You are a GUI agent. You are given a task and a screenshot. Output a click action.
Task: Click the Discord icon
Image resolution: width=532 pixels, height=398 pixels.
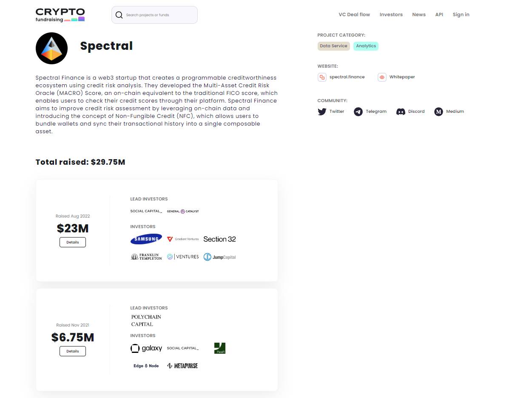point(401,112)
